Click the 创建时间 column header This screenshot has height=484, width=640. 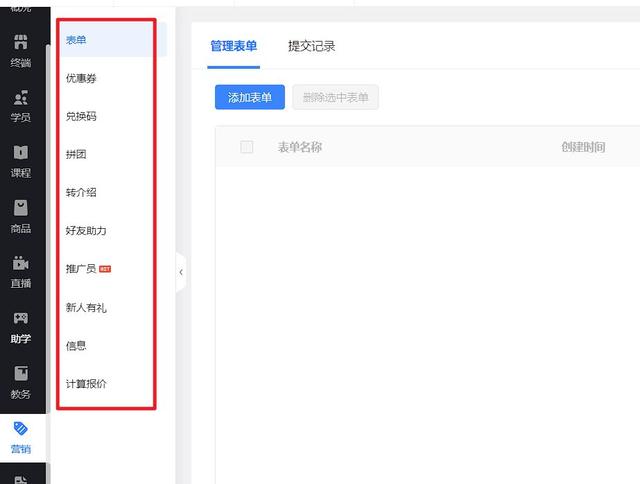(583, 147)
